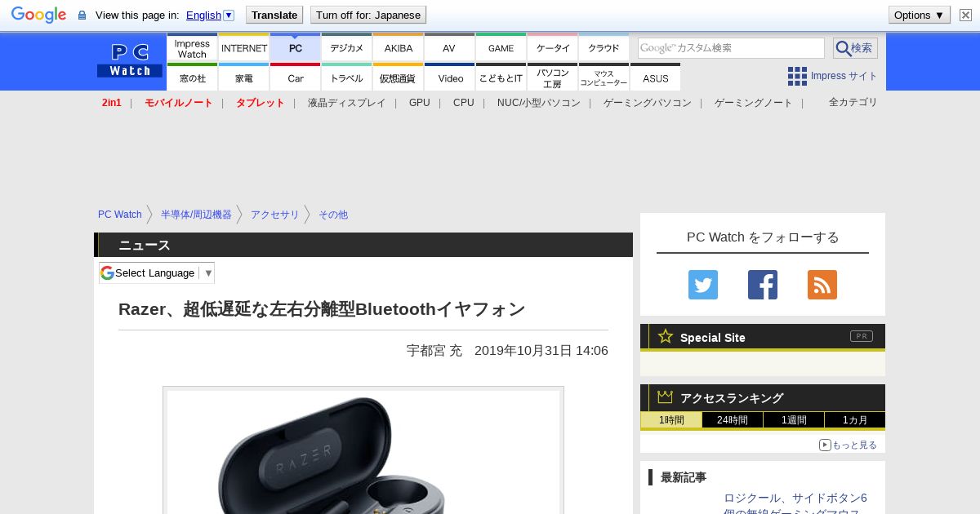Open the ゲーミングパソコン category link

pyautogui.click(x=647, y=103)
